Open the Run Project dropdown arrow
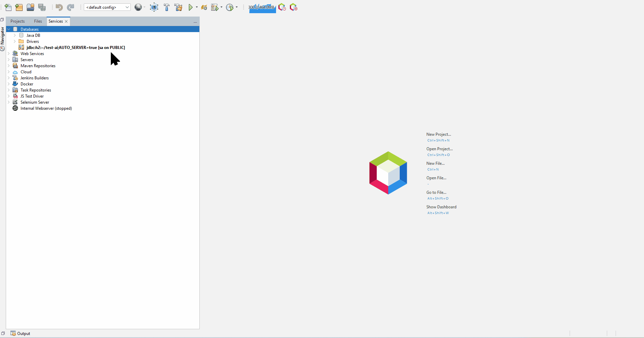The width and height of the screenshot is (644, 338). (x=197, y=7)
